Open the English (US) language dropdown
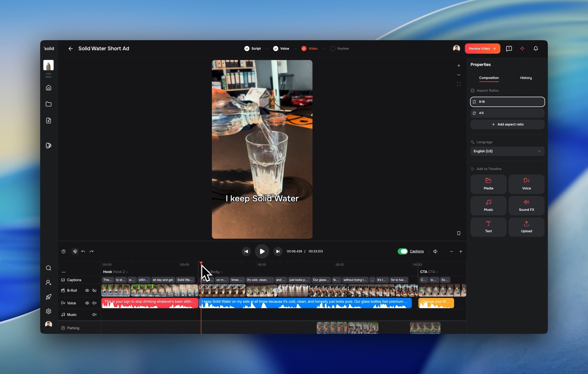Image resolution: width=588 pixels, height=374 pixels. (507, 151)
